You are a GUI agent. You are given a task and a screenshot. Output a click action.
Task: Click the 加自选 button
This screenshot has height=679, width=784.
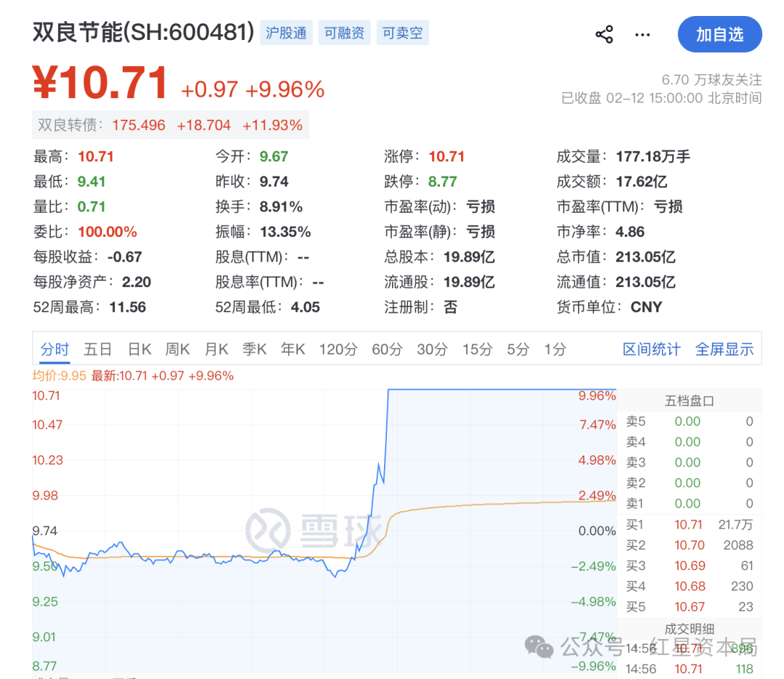[719, 34]
